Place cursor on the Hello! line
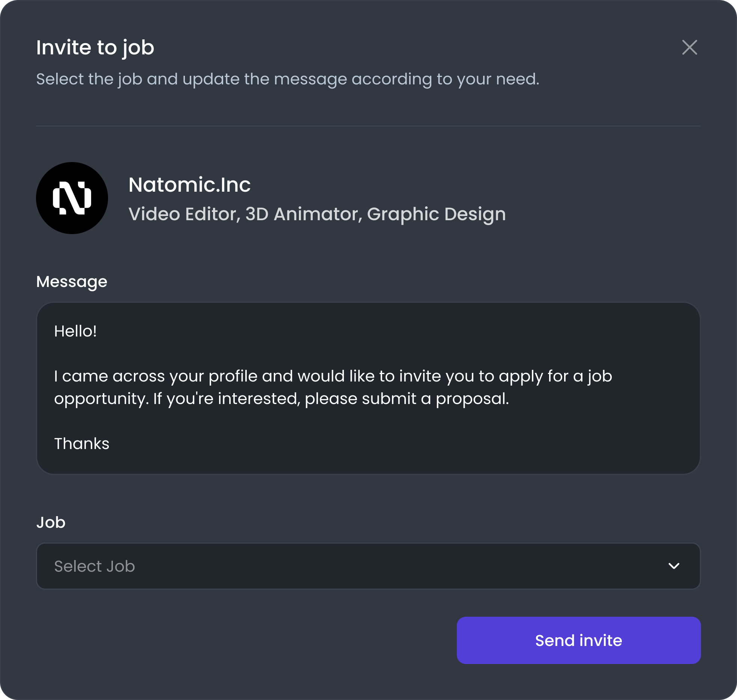 coord(75,331)
